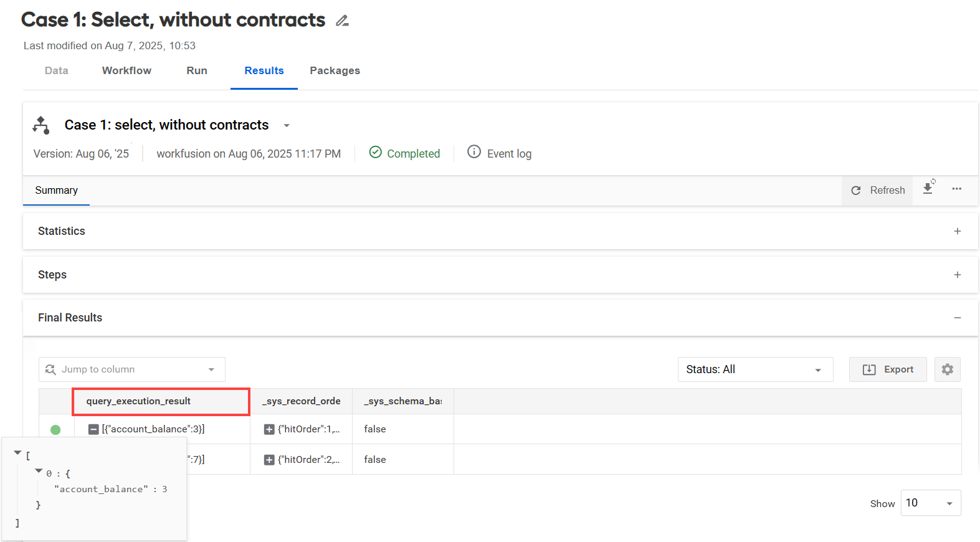Screen dimensions: 980x542
Task: Click the Jump to column field
Action: 132,369
